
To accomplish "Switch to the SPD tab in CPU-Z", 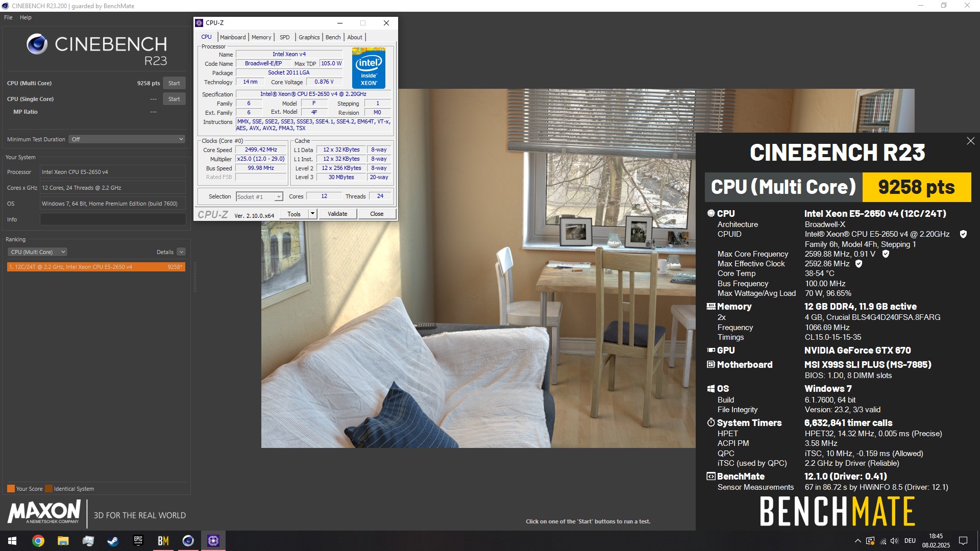I will coord(285,37).
